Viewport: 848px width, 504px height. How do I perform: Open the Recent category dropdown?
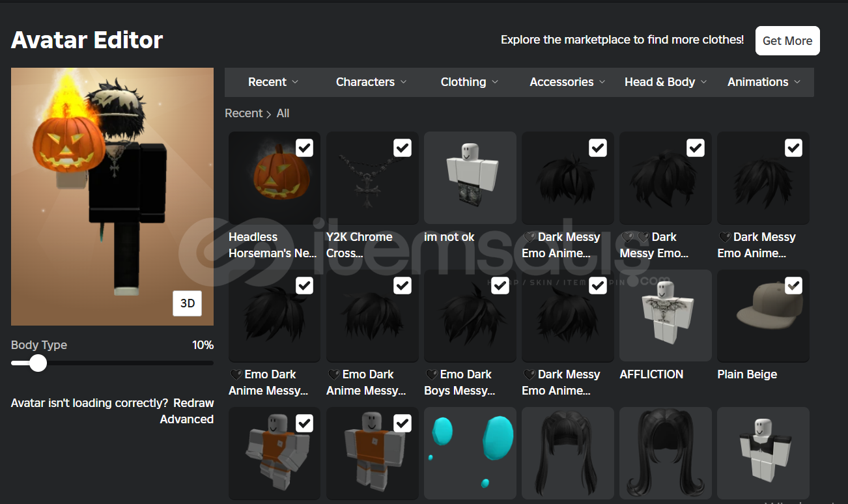(x=274, y=82)
